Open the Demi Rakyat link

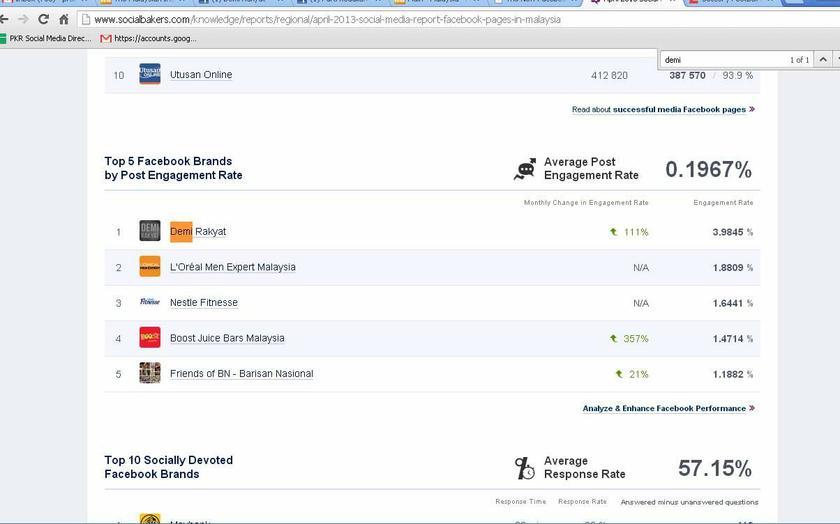(198, 231)
